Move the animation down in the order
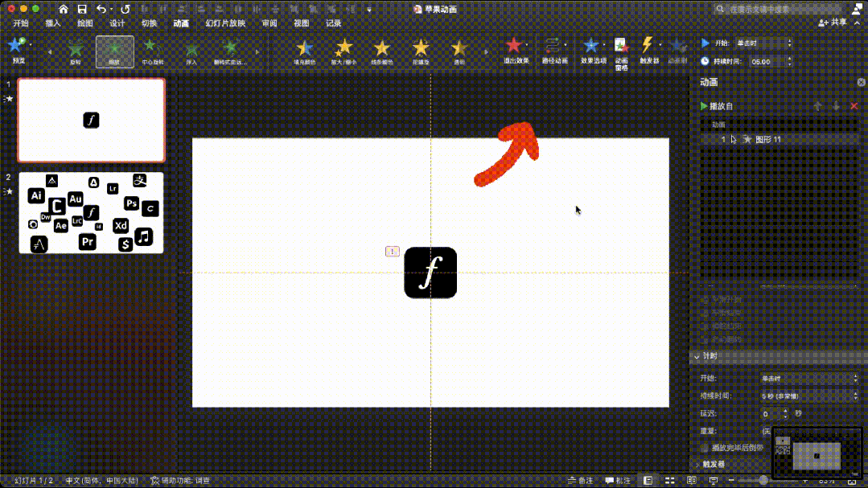This screenshot has height=488, width=868. tap(836, 105)
